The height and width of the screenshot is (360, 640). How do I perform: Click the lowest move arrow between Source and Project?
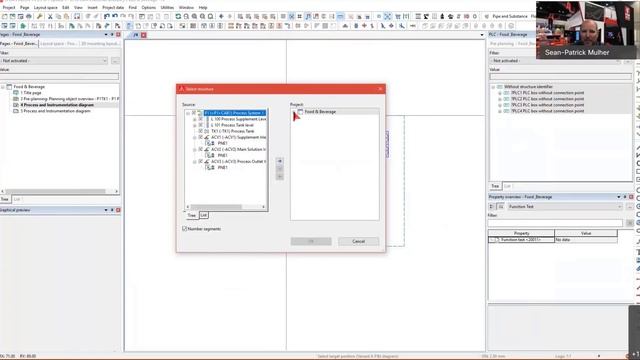pos(280,176)
